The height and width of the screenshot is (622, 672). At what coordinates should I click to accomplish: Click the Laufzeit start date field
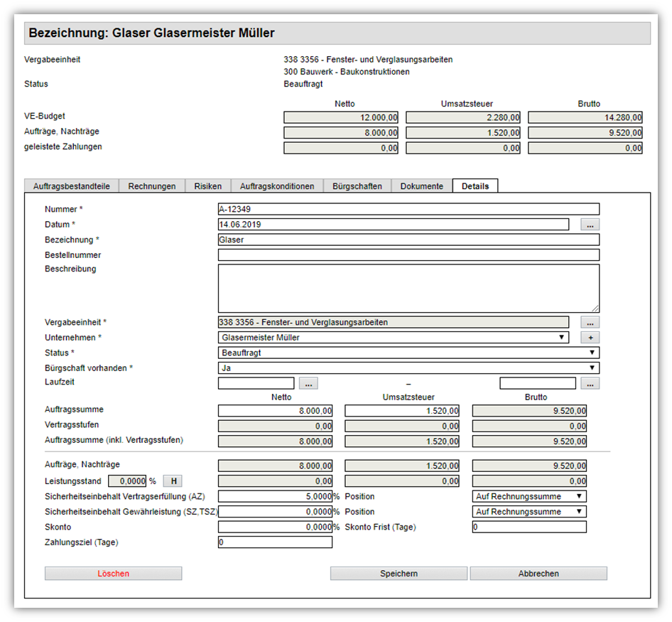point(256,383)
